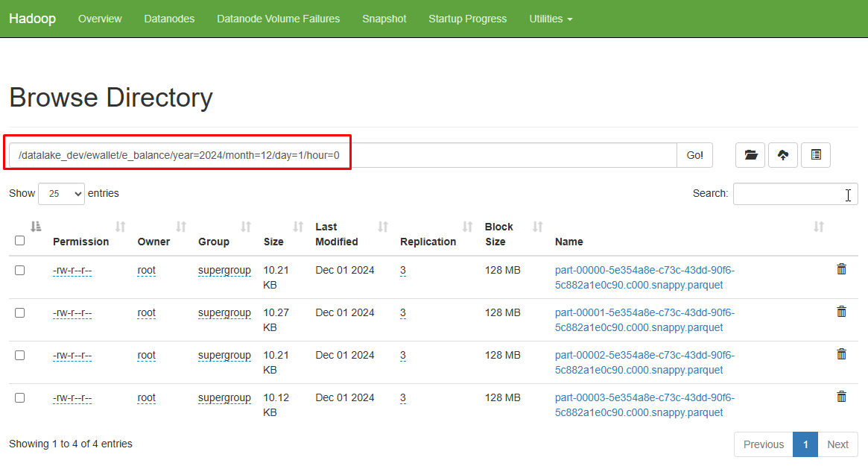Delete part-00002 file using trash icon
868x466 pixels.
coord(841,354)
